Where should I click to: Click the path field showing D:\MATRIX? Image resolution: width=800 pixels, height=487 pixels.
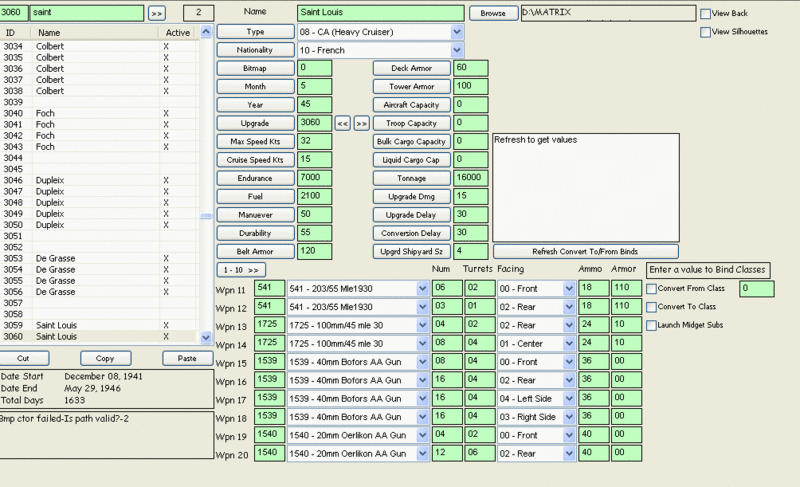point(608,13)
